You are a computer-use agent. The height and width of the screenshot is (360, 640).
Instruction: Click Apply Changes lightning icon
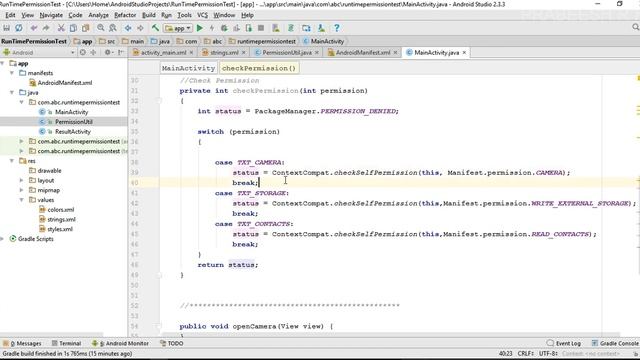(212, 28)
